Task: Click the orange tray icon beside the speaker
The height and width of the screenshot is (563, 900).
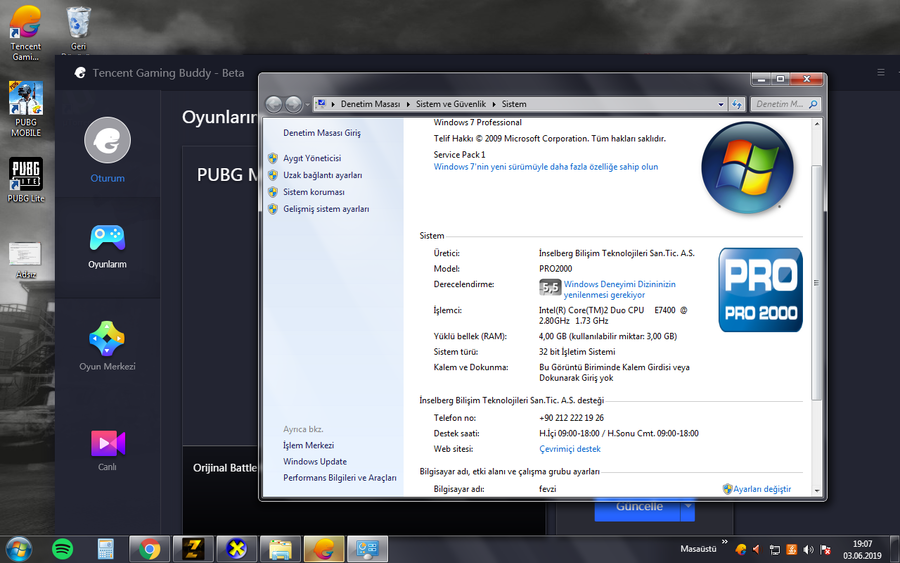Action: (792, 550)
